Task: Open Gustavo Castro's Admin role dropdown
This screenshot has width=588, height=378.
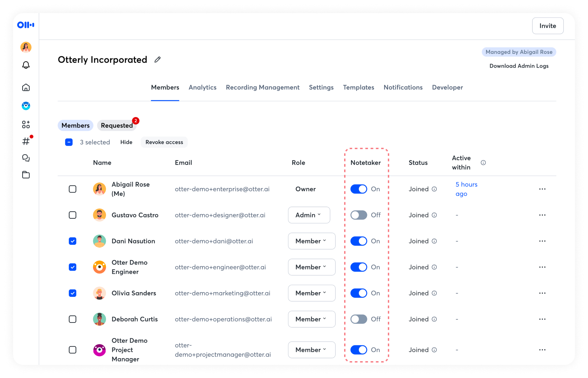Action: coord(309,215)
